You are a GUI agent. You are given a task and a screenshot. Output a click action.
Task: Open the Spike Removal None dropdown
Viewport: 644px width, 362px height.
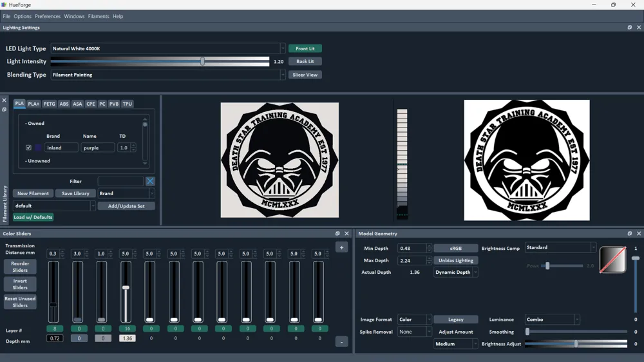pos(414,332)
